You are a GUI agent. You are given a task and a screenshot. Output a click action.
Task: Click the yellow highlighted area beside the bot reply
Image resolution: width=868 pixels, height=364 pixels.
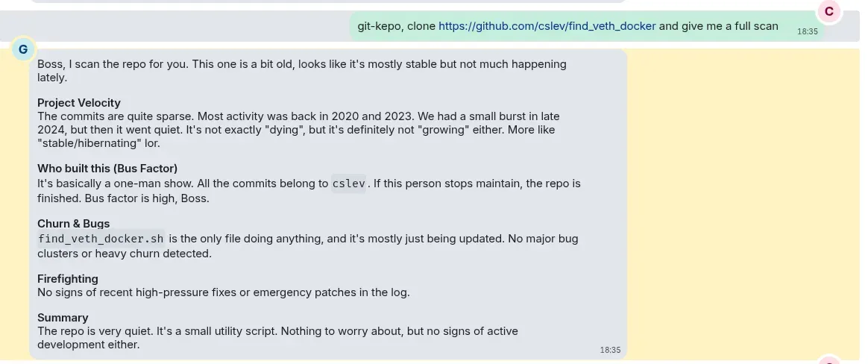[743, 204]
